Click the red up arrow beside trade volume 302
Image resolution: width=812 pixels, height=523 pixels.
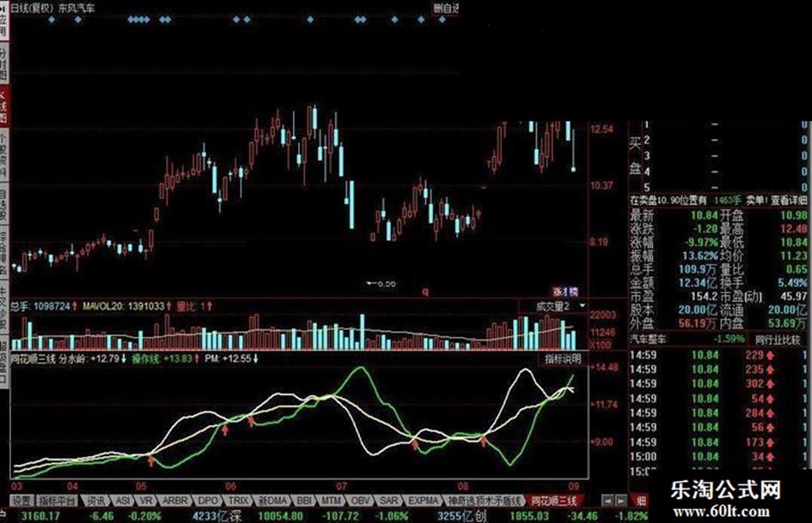tap(770, 384)
